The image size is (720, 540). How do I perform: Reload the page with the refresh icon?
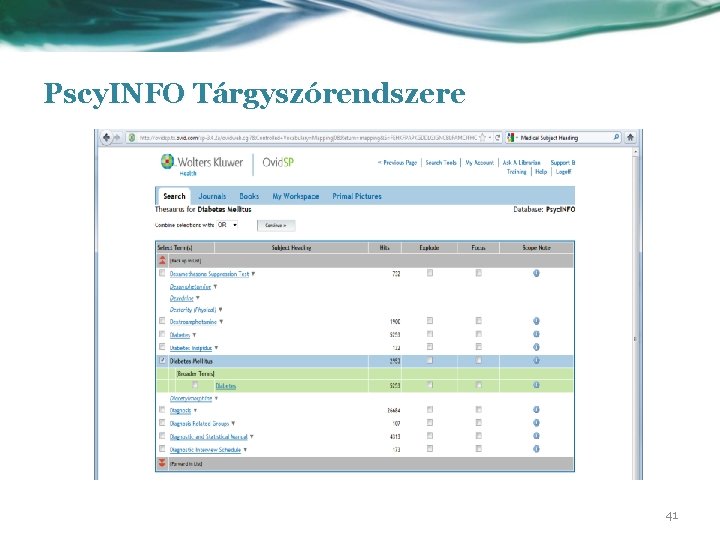(497, 137)
